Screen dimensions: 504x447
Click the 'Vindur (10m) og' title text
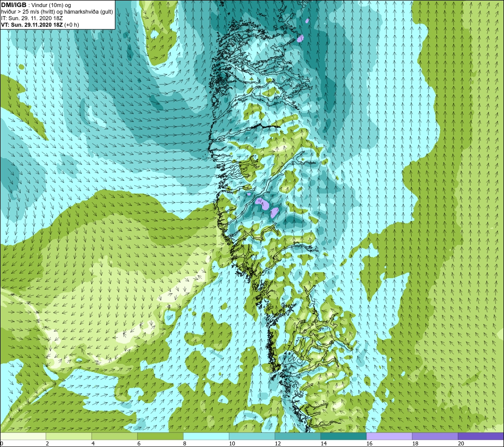tap(51, 6)
